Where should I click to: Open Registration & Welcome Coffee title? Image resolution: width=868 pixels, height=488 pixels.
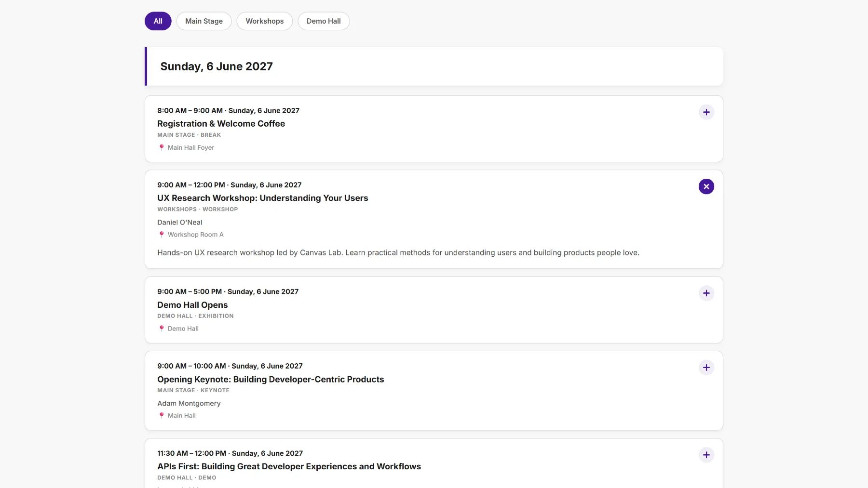point(221,124)
